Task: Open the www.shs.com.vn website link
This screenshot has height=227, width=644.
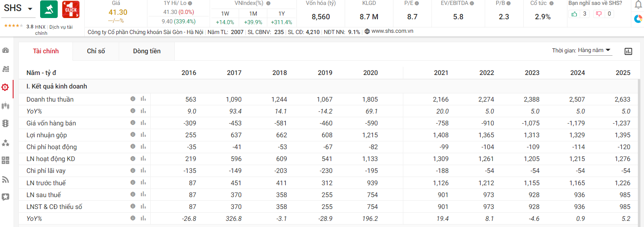Action: (x=392, y=31)
